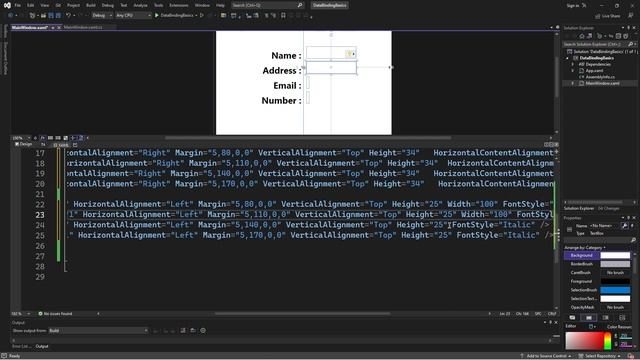Image resolution: width=640 pixels, height=360 pixels.
Task: Expand the App.xaml node
Action: (572, 71)
